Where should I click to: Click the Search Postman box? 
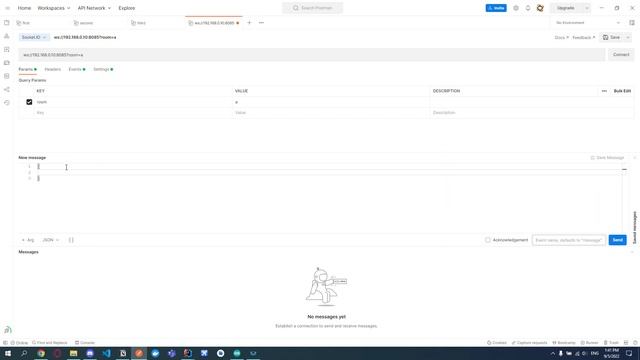pyautogui.click(x=313, y=8)
